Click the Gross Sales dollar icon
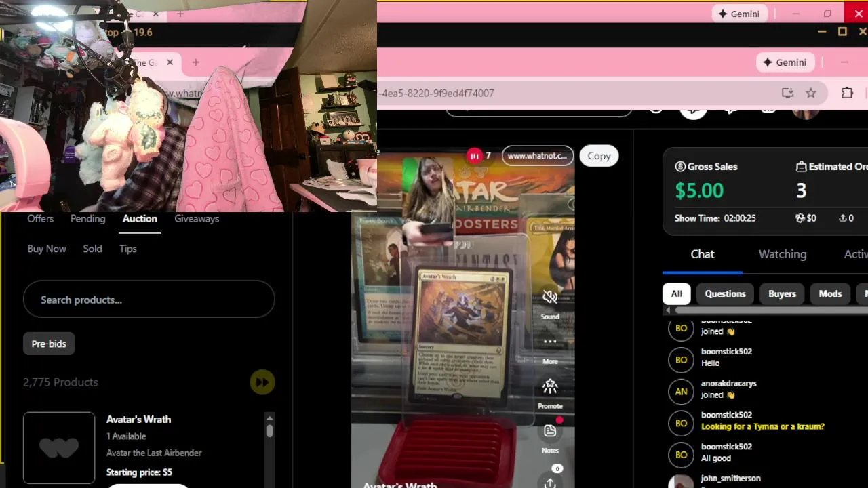 [680, 167]
